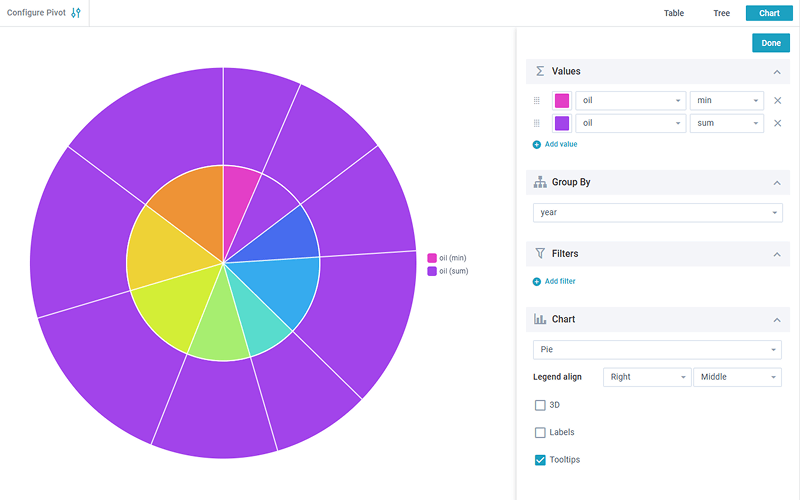Click the bar chart icon beside Chart

[x=540, y=319]
